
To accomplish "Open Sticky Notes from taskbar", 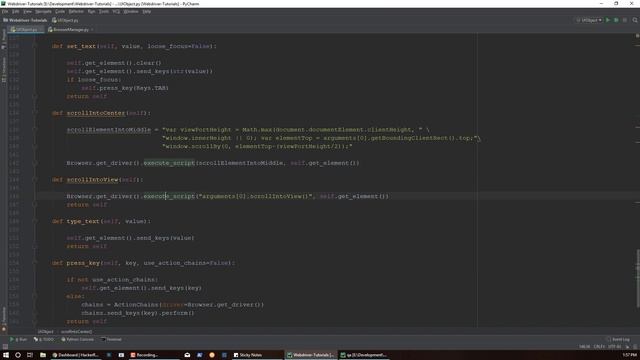I will tap(258, 355).
